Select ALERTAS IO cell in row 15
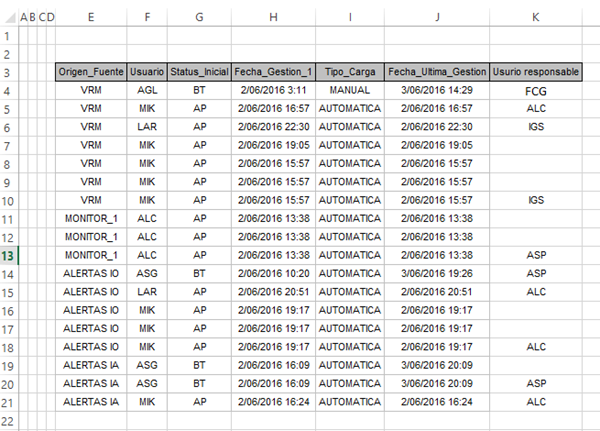The width and height of the screenshot is (600, 431). pos(91,292)
